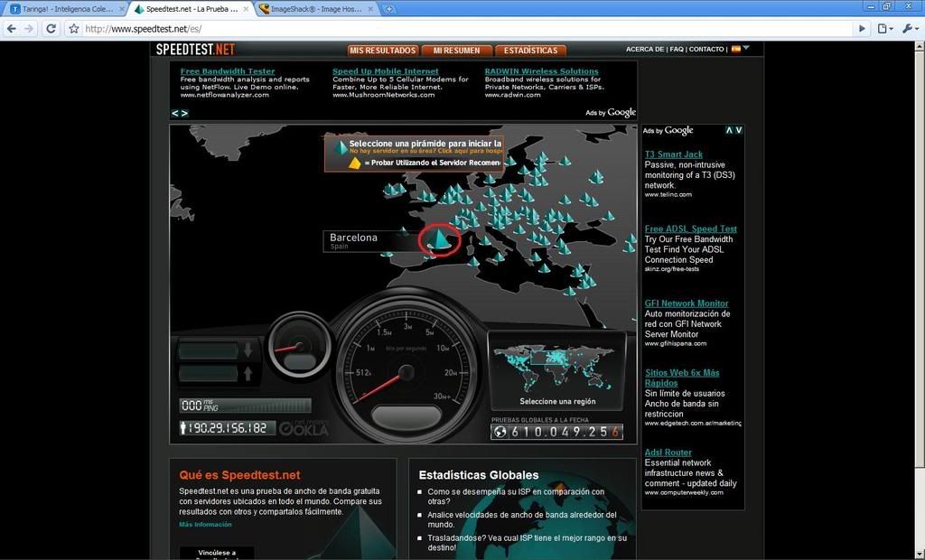Open Adsl Router ad link
The width and height of the screenshot is (925, 560).
[x=668, y=453]
